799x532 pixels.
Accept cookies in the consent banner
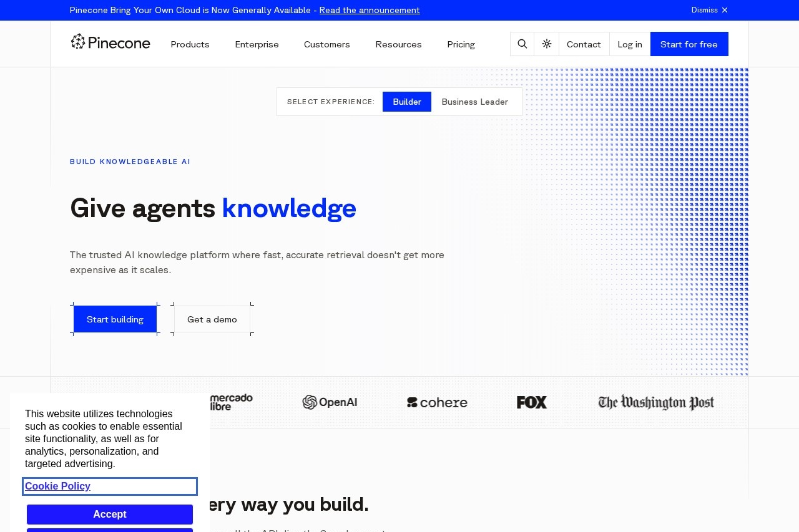pos(110,515)
